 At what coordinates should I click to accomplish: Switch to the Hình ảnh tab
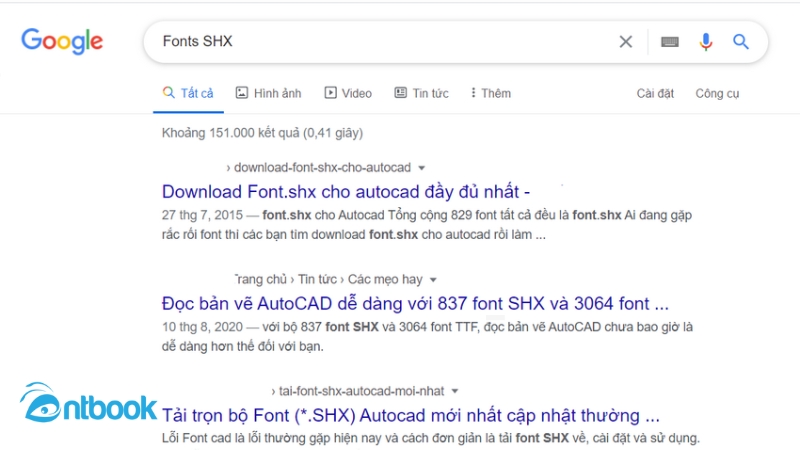pos(268,93)
